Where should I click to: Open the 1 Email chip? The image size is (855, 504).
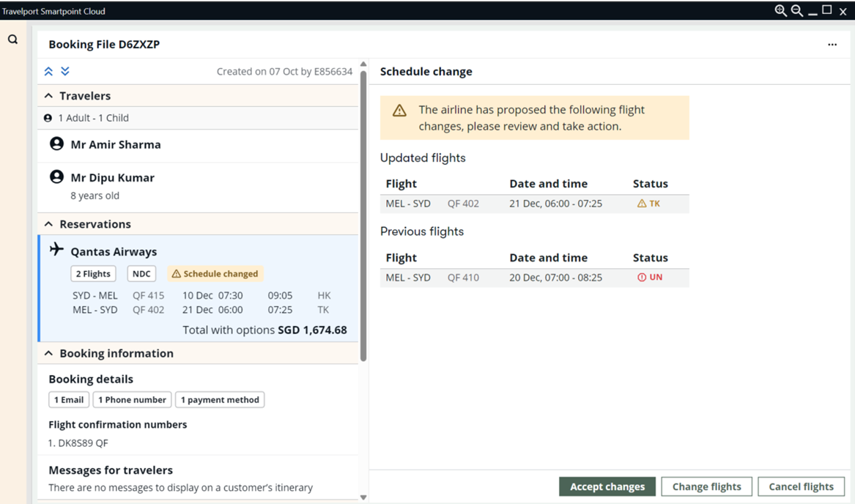(x=69, y=400)
